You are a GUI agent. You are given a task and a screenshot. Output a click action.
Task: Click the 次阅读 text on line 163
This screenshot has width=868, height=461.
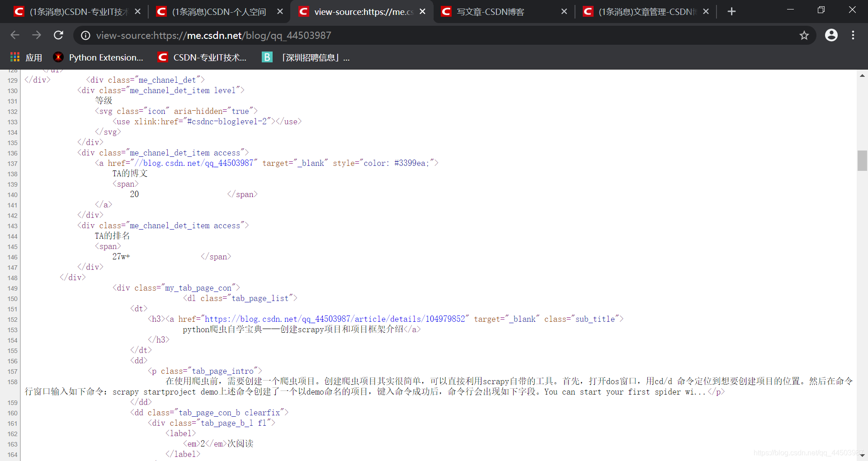(241, 444)
